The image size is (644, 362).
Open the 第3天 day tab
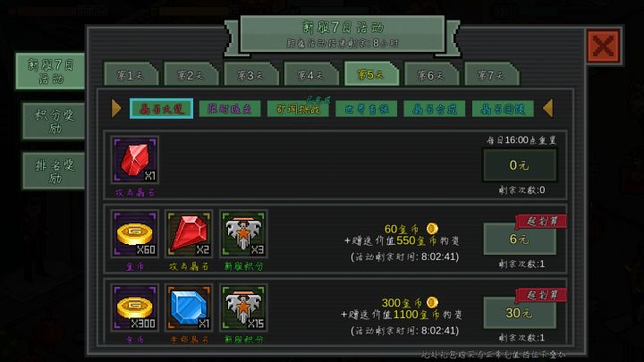click(x=251, y=74)
